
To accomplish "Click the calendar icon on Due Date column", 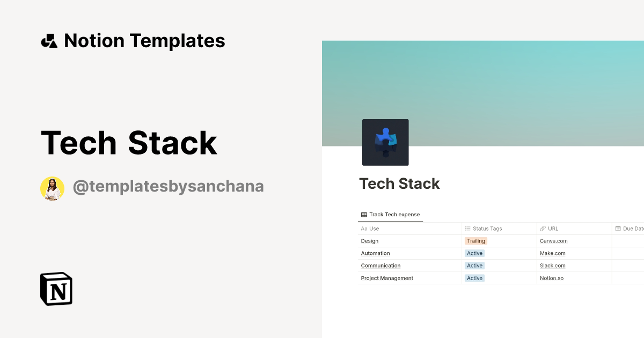I will coord(618,228).
